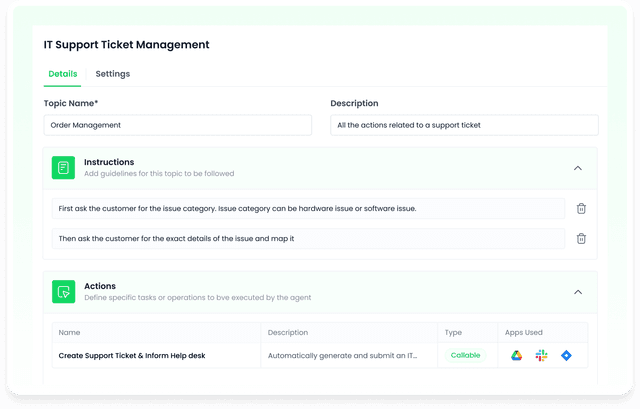Click the Slack app icon
640x409 pixels.
pyautogui.click(x=541, y=355)
